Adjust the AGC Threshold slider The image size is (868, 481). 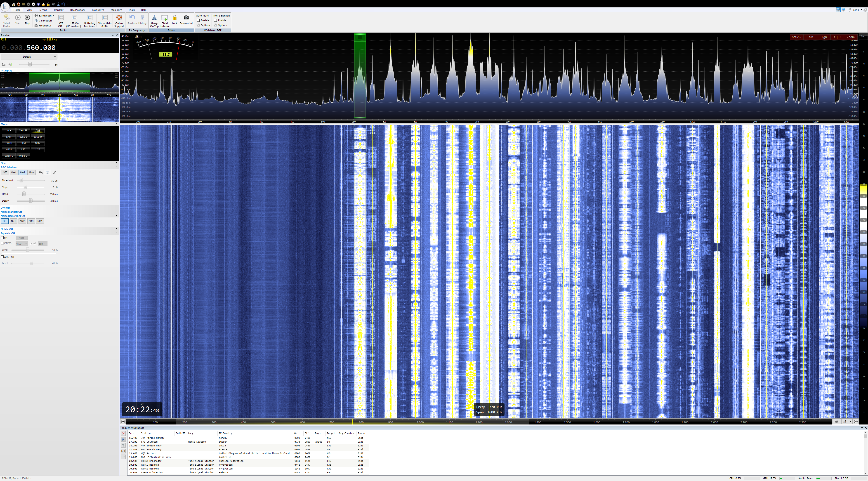pyautogui.click(x=21, y=181)
